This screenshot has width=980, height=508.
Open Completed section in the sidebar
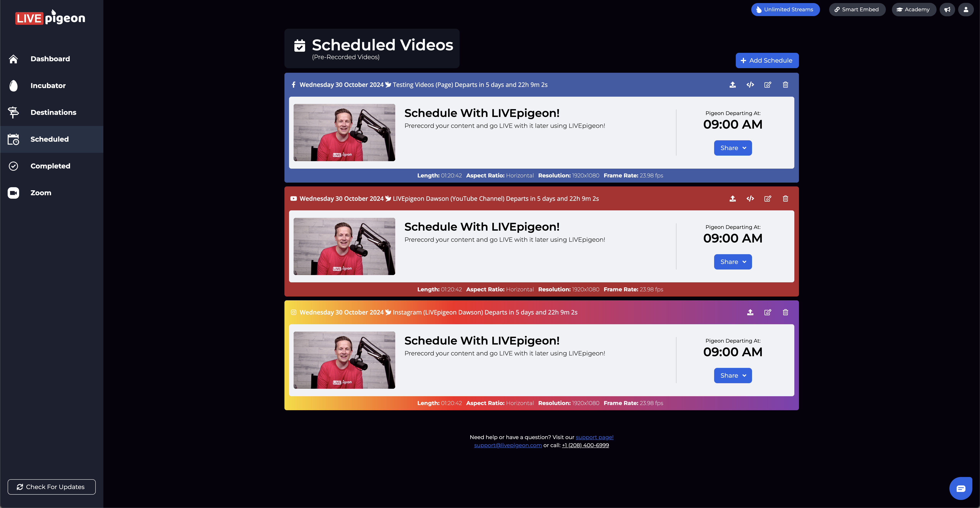[x=50, y=166]
